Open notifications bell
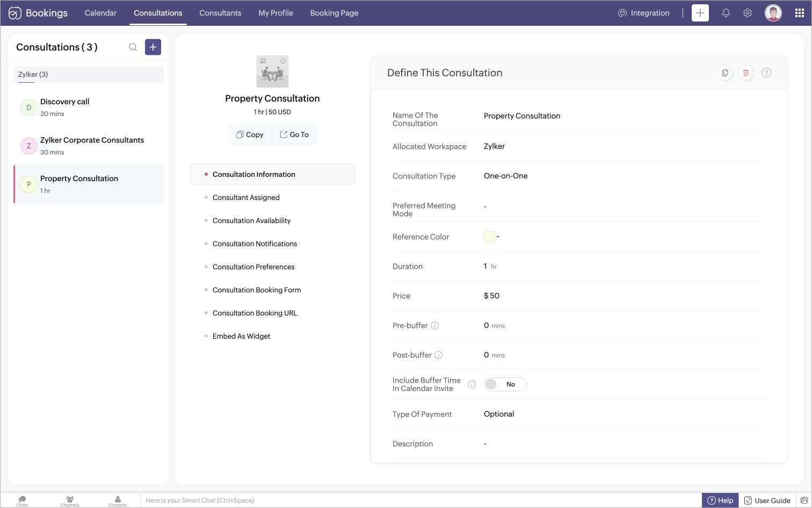 tap(726, 13)
